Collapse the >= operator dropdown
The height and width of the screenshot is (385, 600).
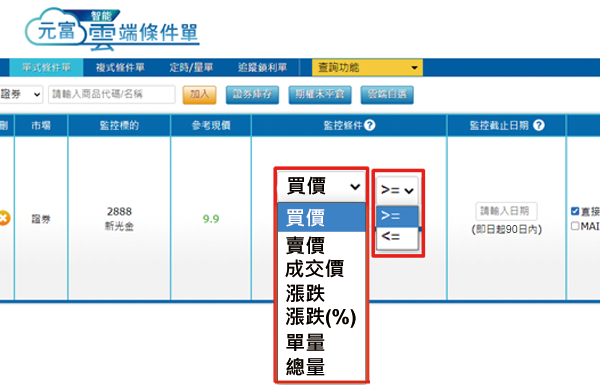click(397, 190)
